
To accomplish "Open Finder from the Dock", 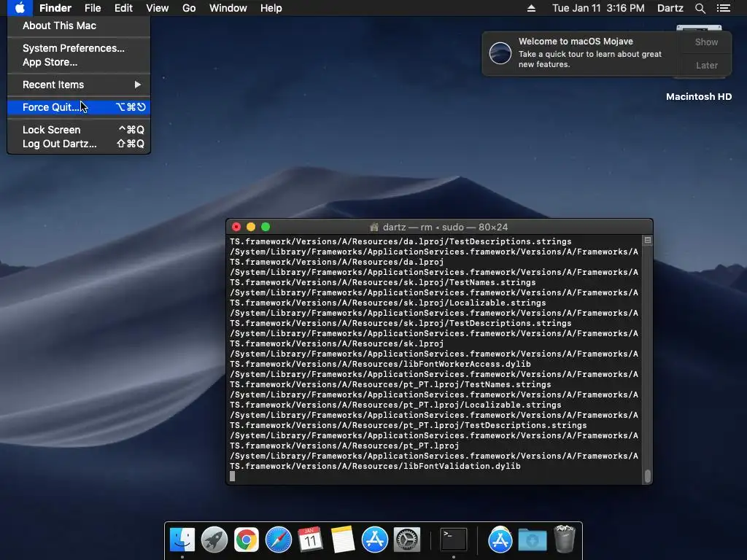I will pos(182,540).
